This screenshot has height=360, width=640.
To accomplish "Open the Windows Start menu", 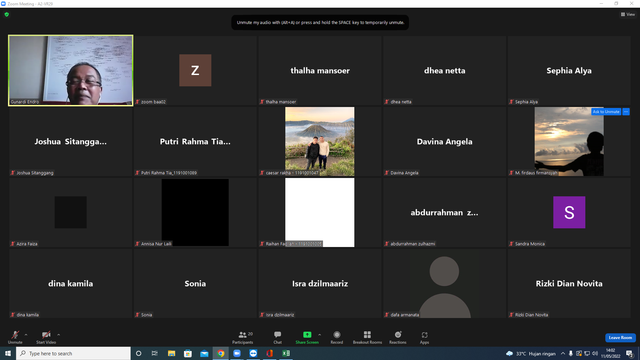I will [x=8, y=353].
